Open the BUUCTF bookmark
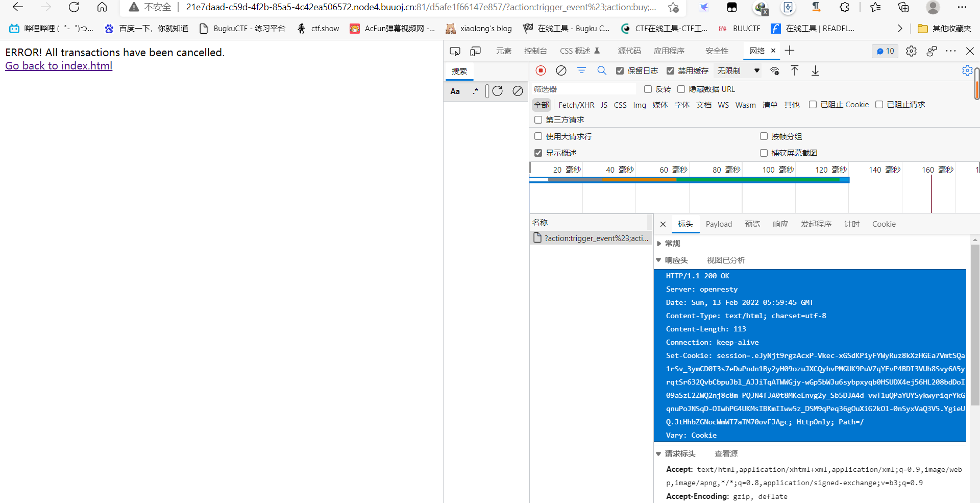The image size is (980, 503). coord(739,29)
